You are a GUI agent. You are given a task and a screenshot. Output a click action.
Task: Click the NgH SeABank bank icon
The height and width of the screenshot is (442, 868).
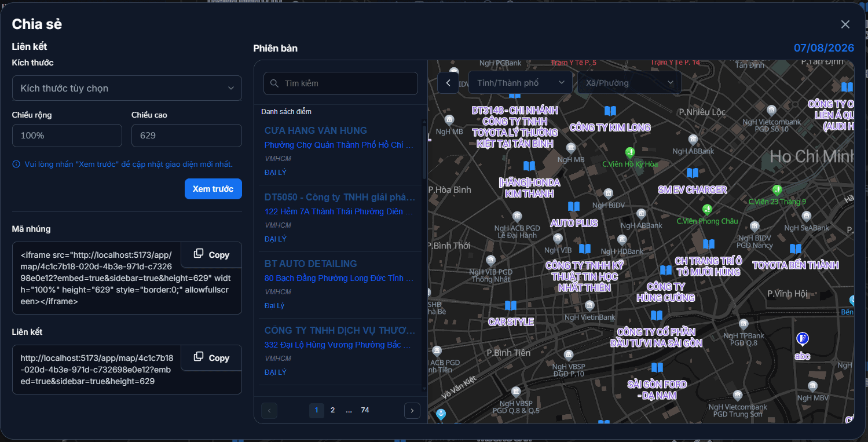tap(807, 216)
